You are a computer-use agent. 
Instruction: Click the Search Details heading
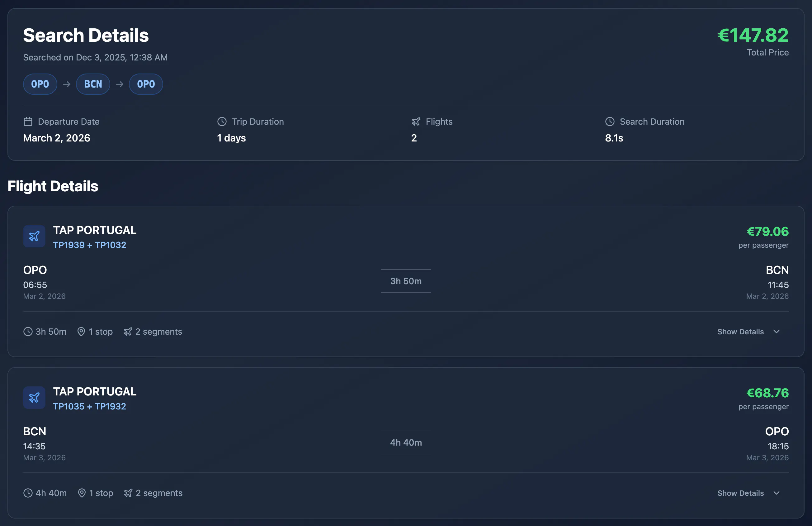tap(86, 35)
